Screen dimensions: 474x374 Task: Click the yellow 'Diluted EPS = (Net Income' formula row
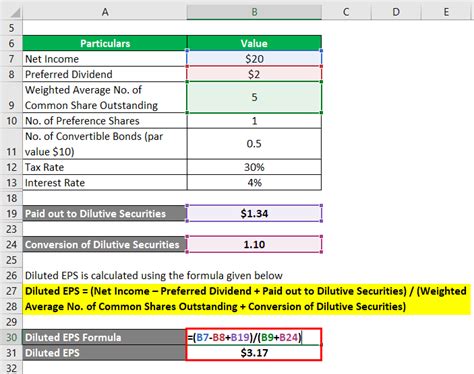[x=247, y=291]
